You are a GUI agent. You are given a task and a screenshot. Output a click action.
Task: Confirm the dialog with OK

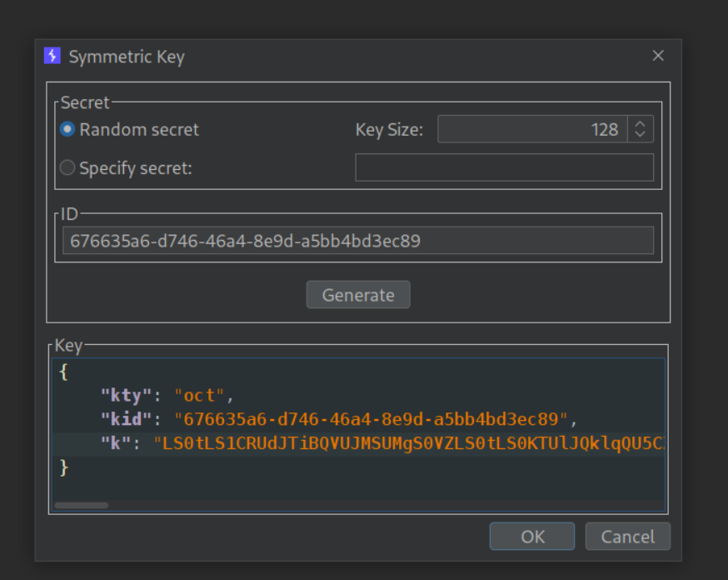click(531, 537)
